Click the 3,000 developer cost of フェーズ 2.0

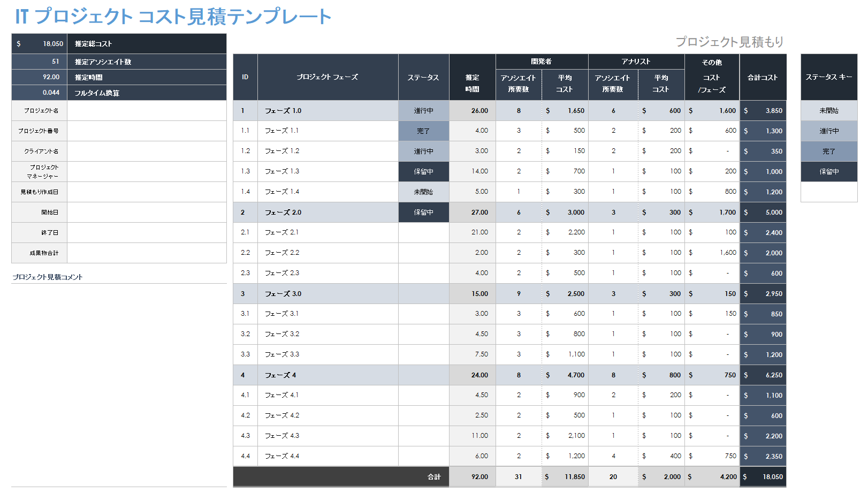(565, 213)
